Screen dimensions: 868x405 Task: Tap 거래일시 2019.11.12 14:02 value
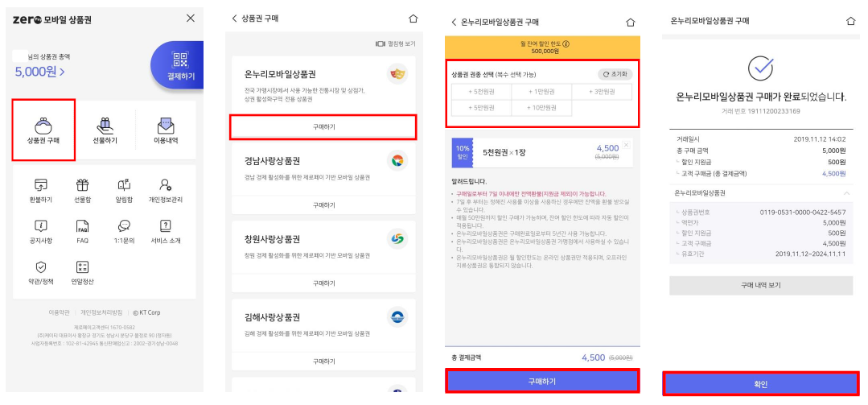[818, 139]
